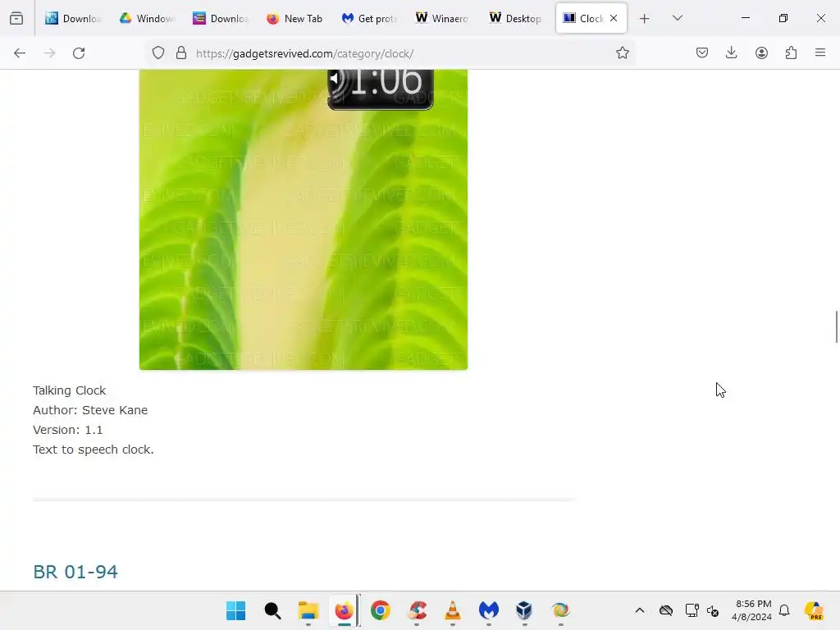Switch to the Get protection Malwarebytes tab
The height and width of the screenshot is (630, 840).
(368, 18)
